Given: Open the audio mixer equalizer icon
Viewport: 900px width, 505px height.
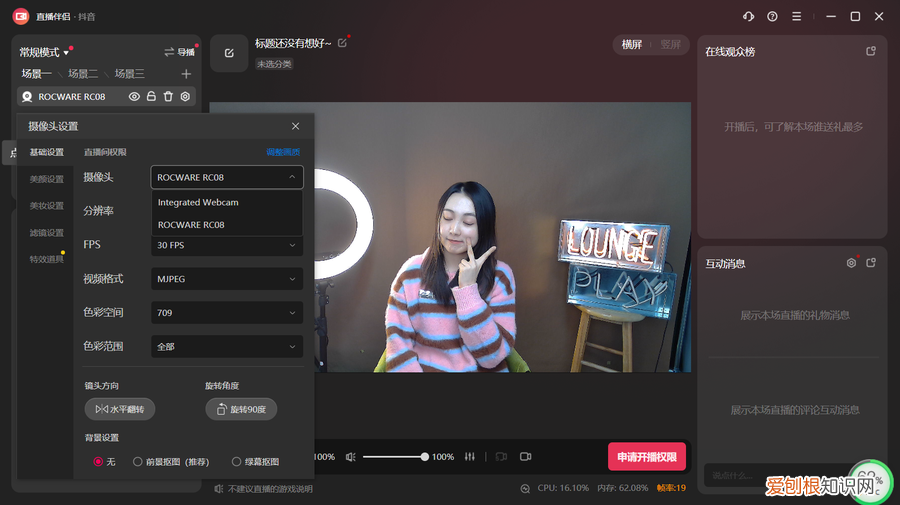Looking at the screenshot, I should (x=470, y=457).
